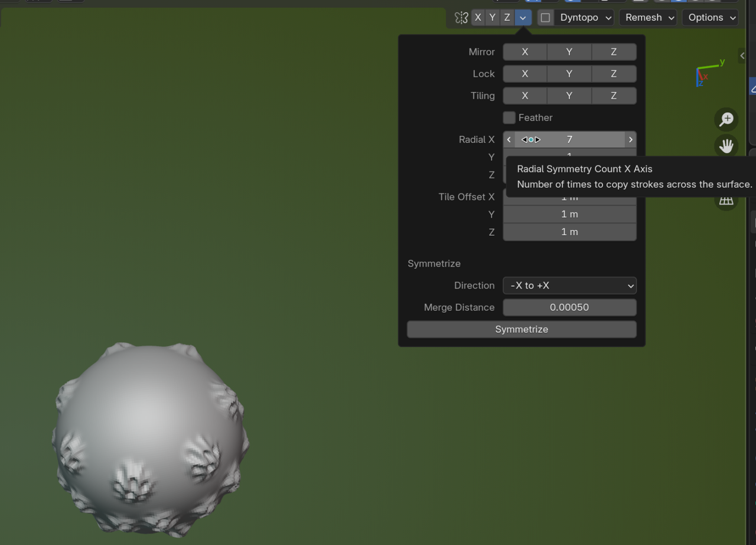The image size is (756, 545).
Task: Enable Mirror X in the symmetry panel
Action: pos(525,52)
